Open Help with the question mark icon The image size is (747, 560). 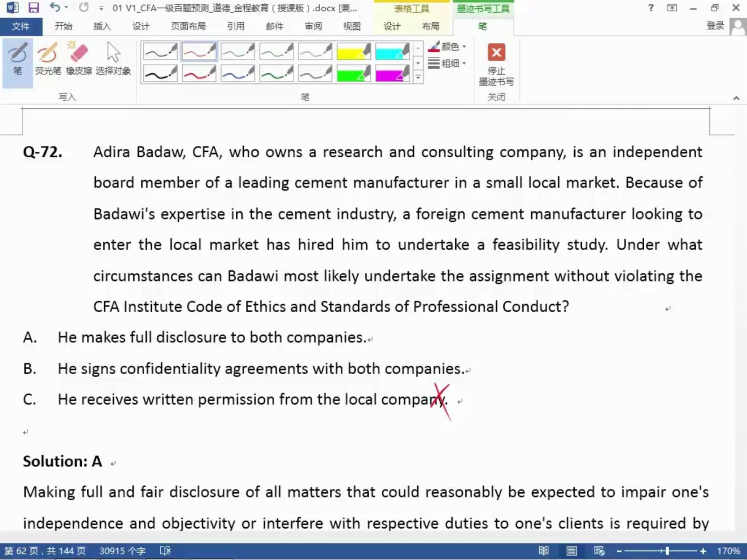coord(650,7)
